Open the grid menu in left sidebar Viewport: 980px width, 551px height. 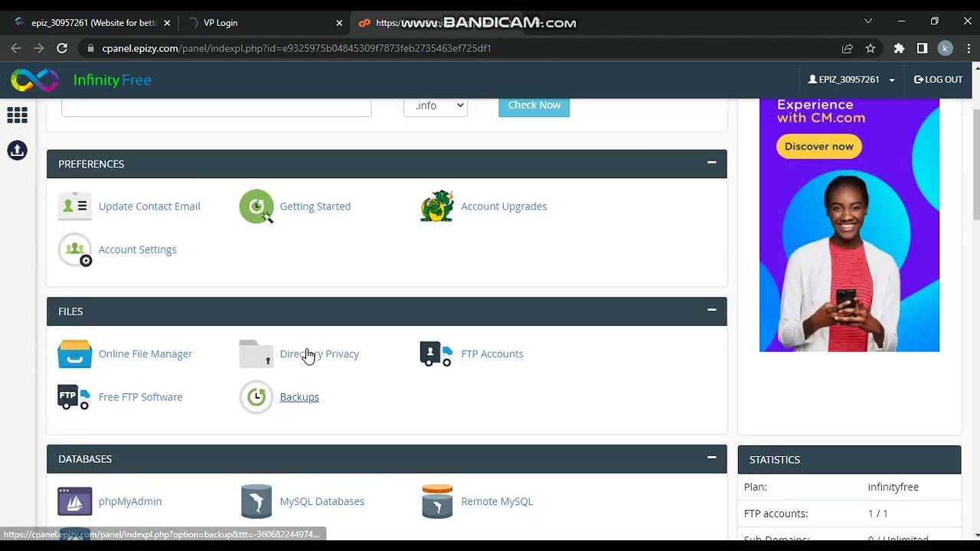(x=17, y=115)
